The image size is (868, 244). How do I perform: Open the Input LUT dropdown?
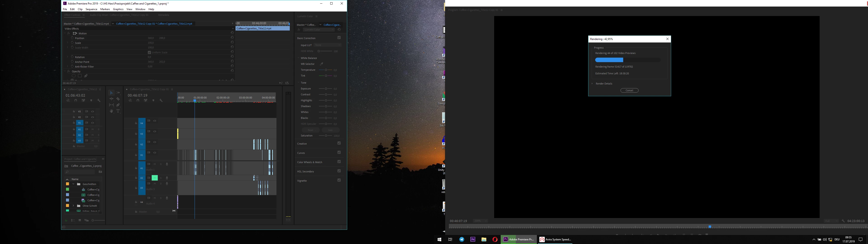click(328, 45)
